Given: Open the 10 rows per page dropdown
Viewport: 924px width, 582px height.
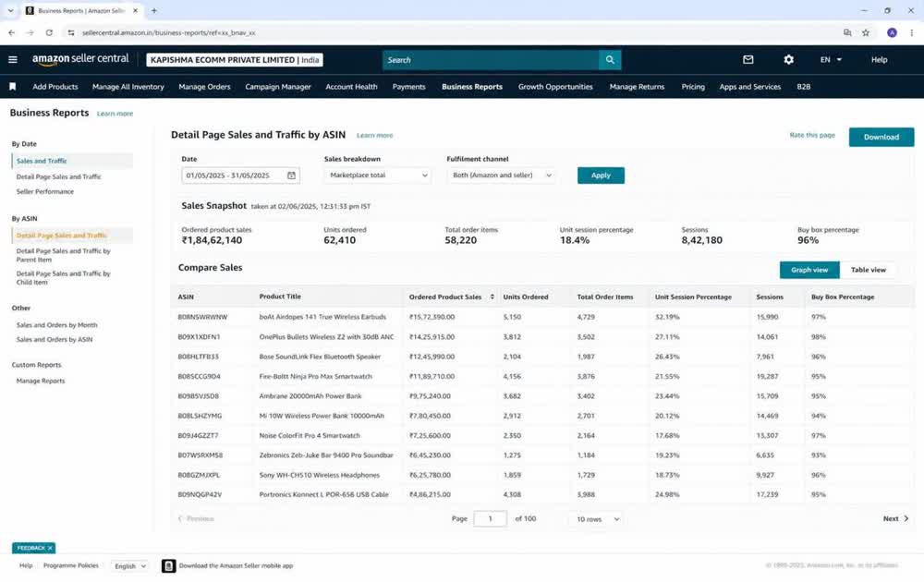Looking at the screenshot, I should point(598,519).
